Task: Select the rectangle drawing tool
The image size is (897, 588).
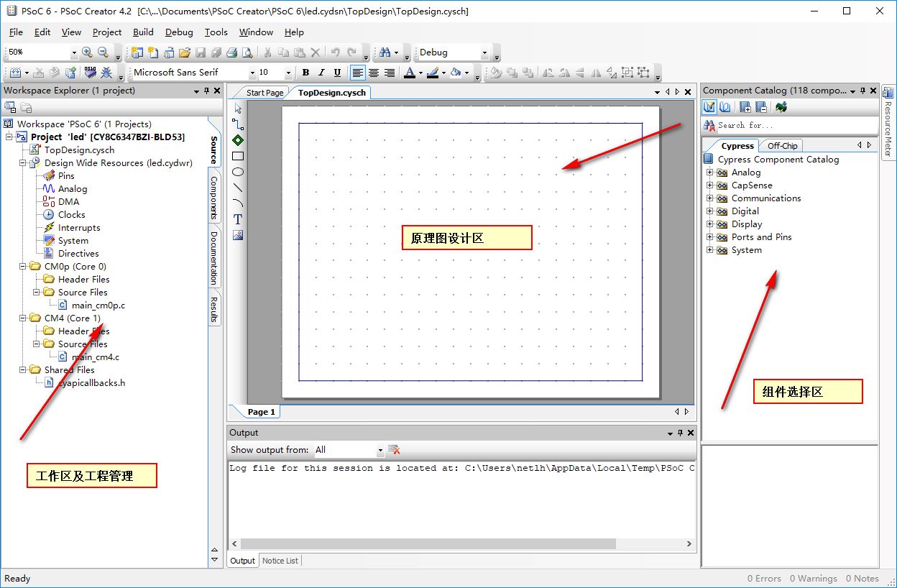Action: (238, 156)
